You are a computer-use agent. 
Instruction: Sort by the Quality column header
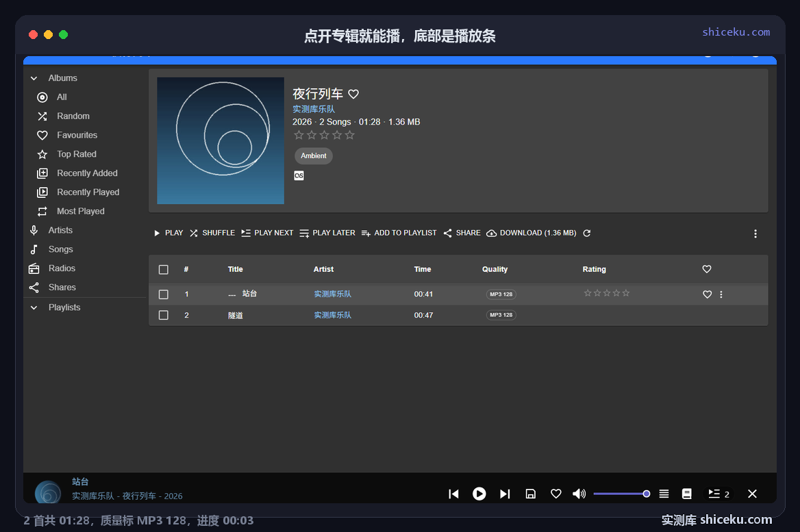pos(495,269)
